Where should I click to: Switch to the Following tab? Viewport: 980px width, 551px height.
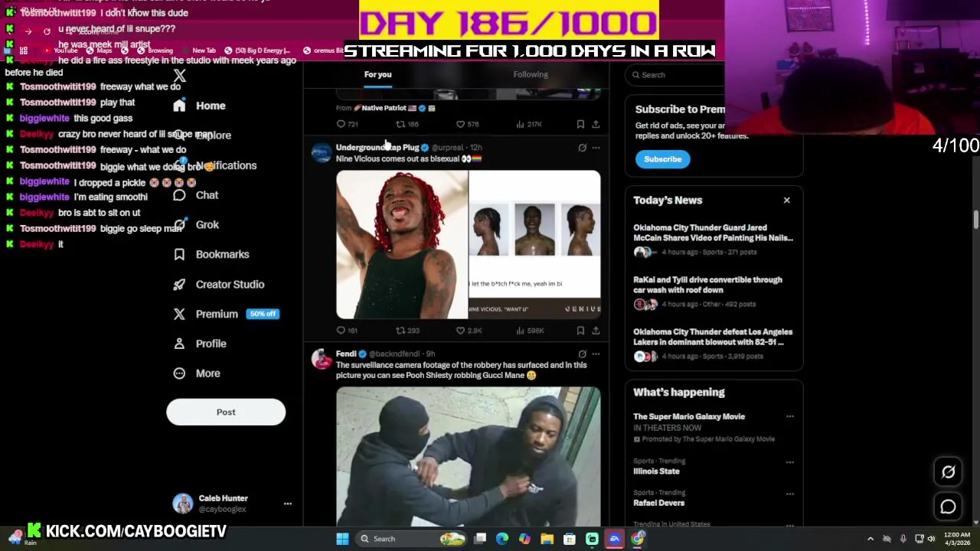[x=531, y=74]
